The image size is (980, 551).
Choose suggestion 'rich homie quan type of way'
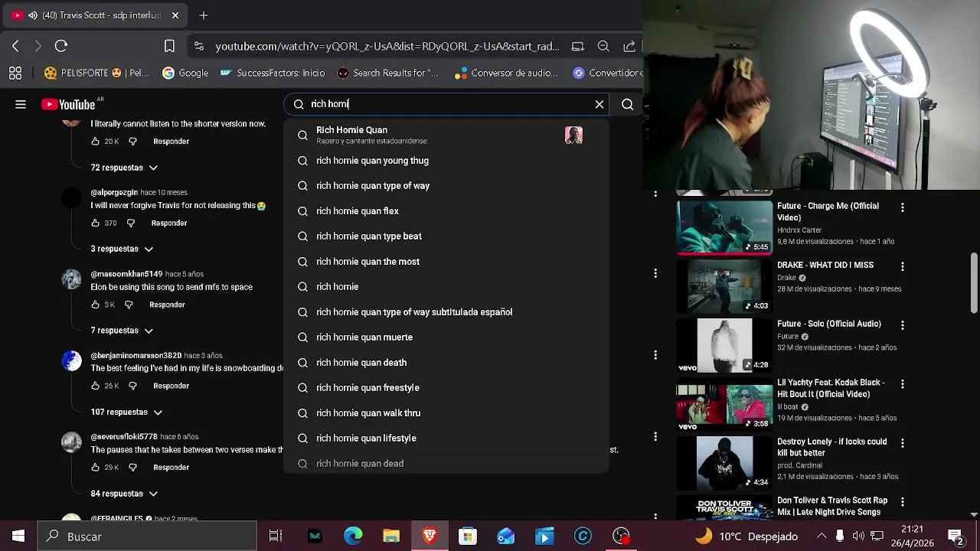(446, 186)
